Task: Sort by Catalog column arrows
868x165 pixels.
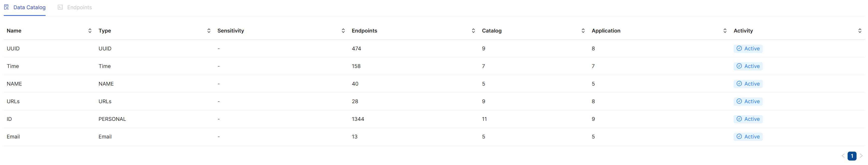Action: [x=583, y=31]
